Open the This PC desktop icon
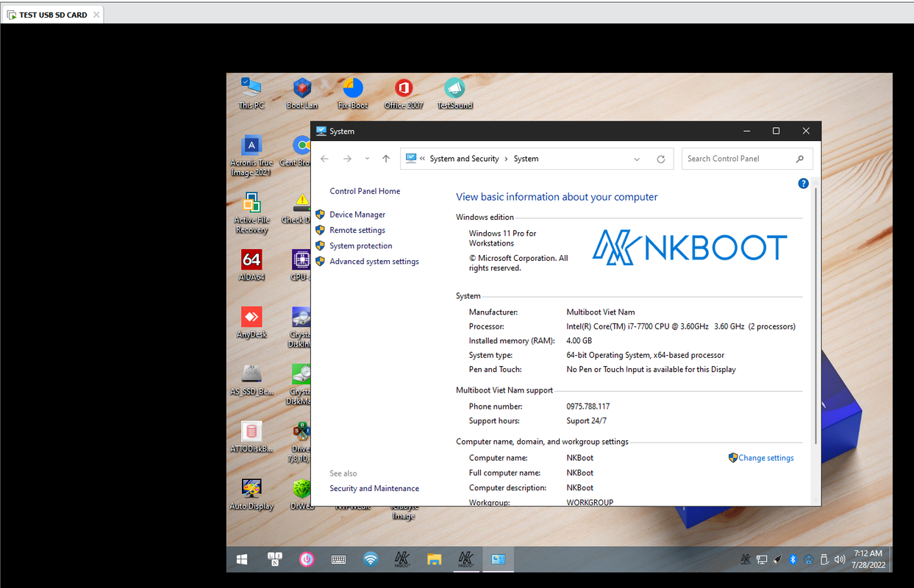 click(251, 93)
